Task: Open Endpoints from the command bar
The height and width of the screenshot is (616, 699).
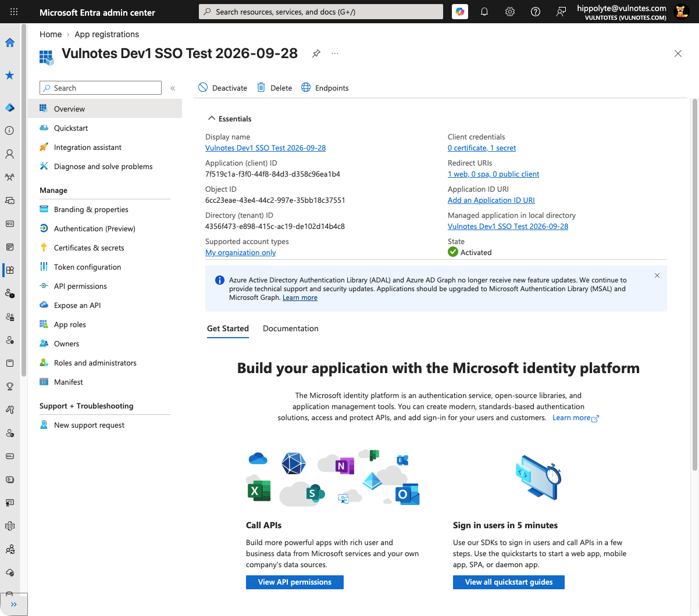Action: 325,88
